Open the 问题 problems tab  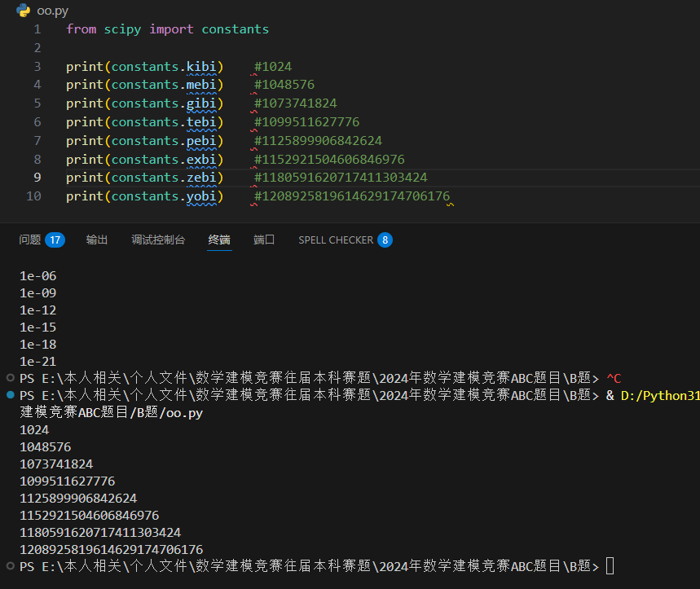[x=30, y=240]
